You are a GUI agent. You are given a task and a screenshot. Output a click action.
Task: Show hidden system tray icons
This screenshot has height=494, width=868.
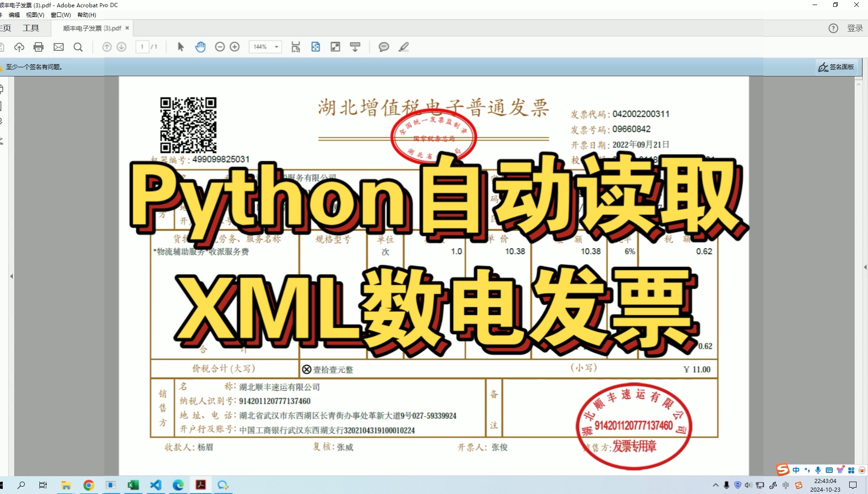click(715, 485)
